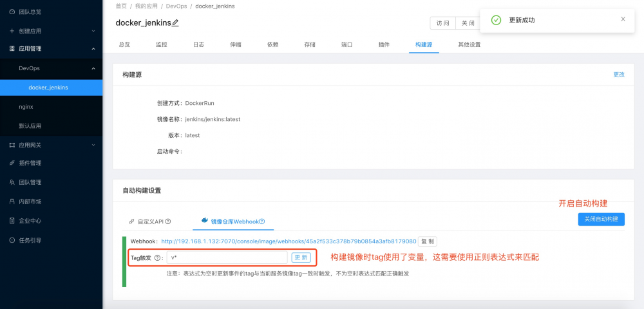This screenshot has width=644, height=309.
Task: Switch to 自定义API tab
Action: [x=150, y=221]
